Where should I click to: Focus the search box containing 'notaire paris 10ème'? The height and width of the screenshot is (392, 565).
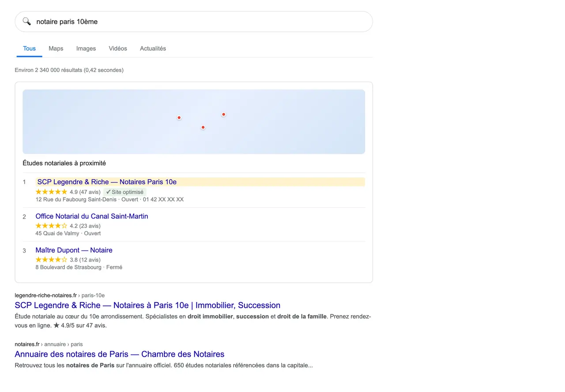[194, 22]
